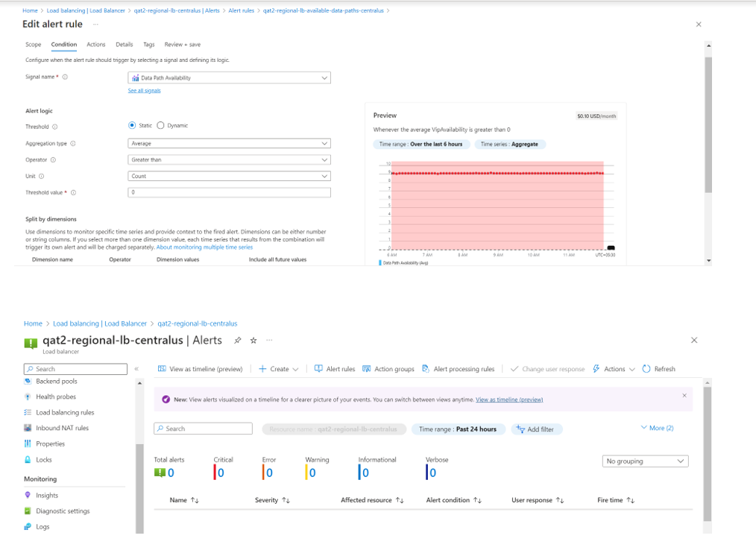Open Logs in sidebar

42,527
